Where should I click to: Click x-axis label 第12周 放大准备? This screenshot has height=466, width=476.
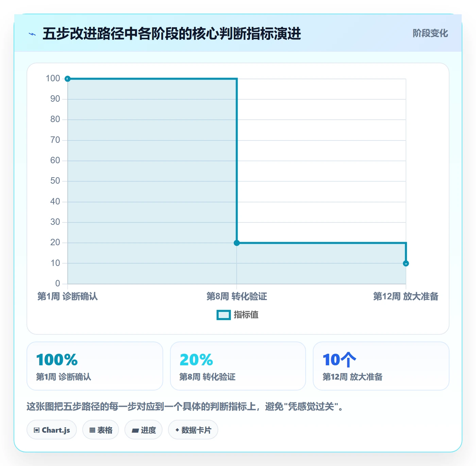406,297
